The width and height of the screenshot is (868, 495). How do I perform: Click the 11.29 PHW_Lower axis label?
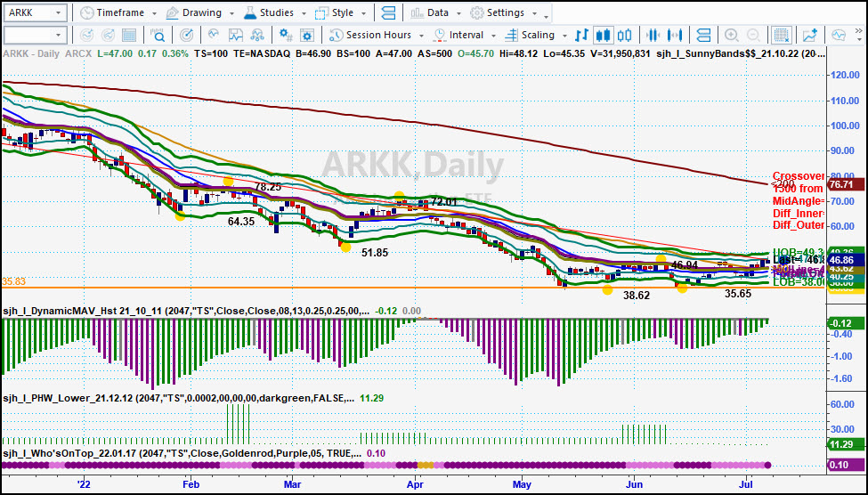coord(845,444)
